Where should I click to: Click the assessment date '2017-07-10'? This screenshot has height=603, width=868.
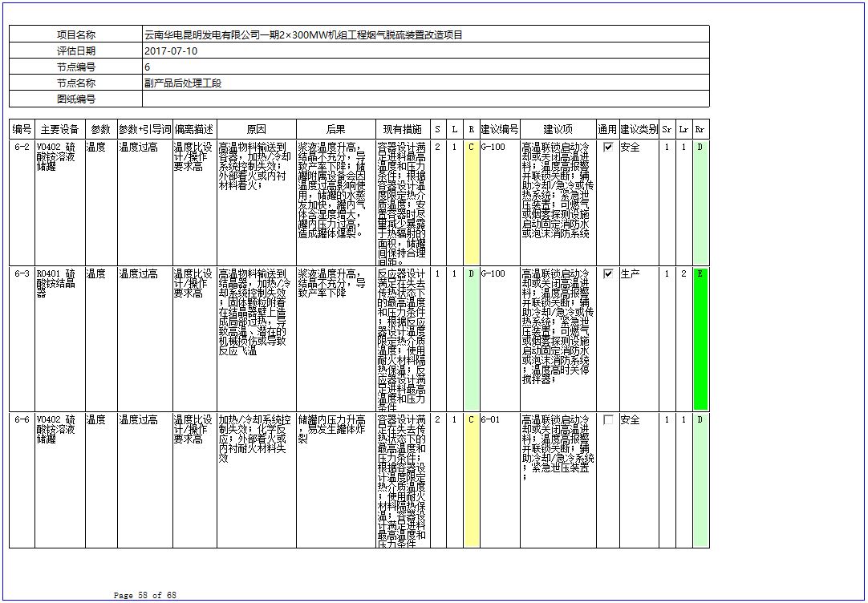171,51
